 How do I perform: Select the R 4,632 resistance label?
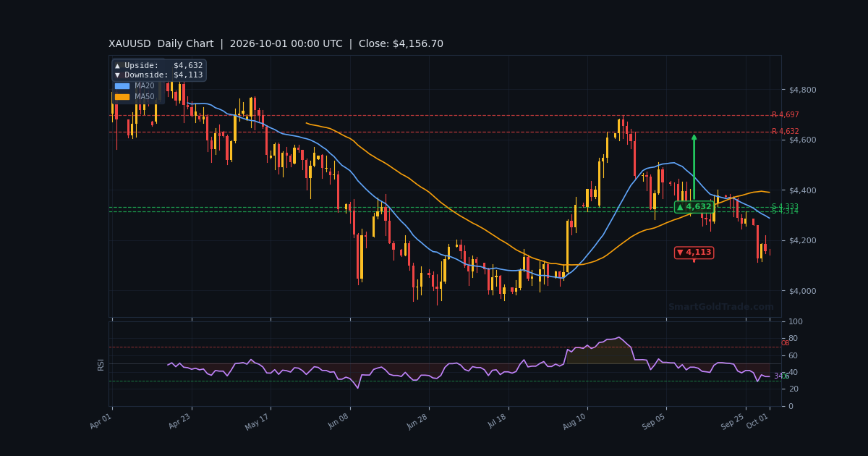[785, 132]
